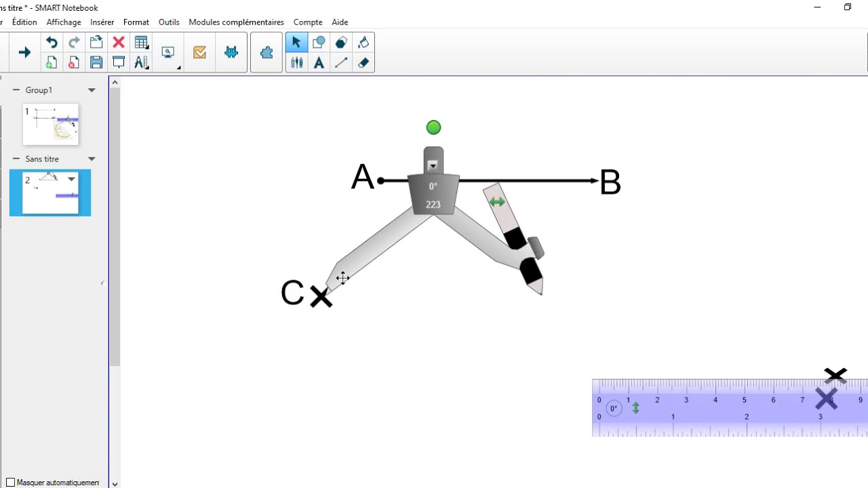Select the regular polygons tool
The width and height of the screenshot is (868, 488).
click(x=341, y=42)
